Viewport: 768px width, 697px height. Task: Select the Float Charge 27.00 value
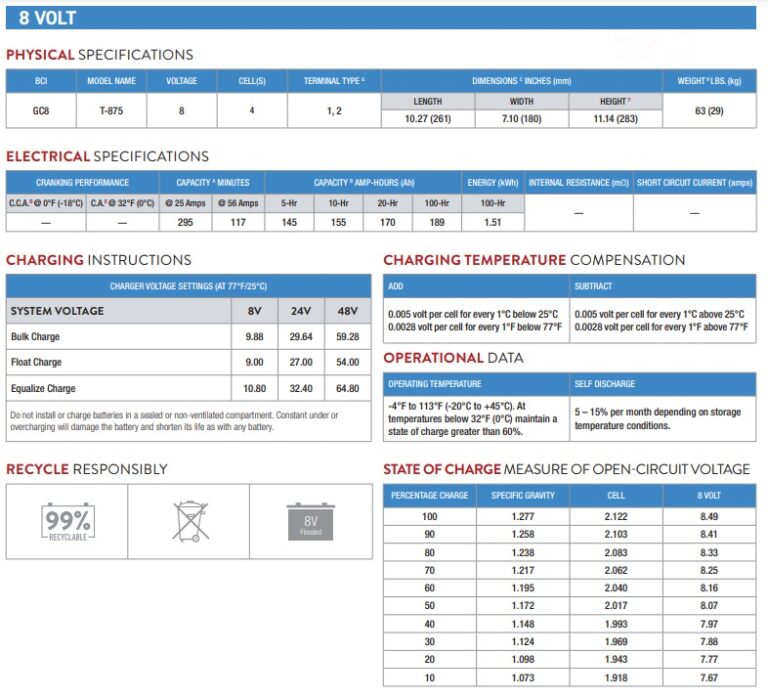point(301,362)
